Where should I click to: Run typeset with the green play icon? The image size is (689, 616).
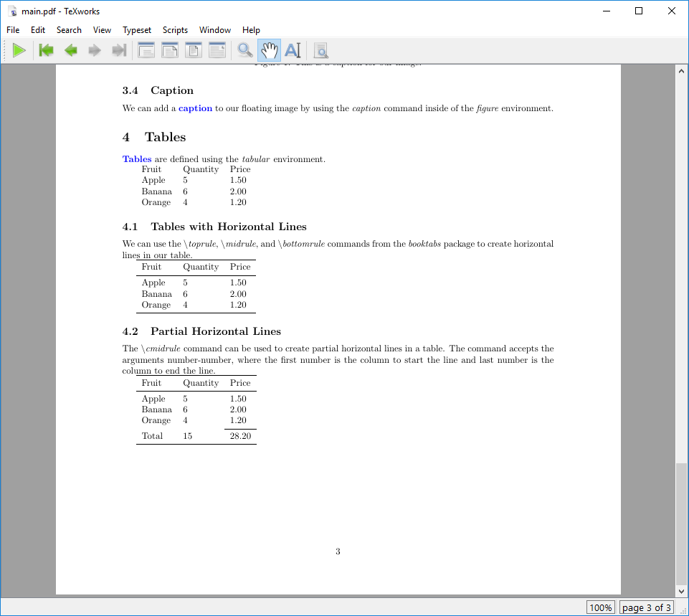19,49
